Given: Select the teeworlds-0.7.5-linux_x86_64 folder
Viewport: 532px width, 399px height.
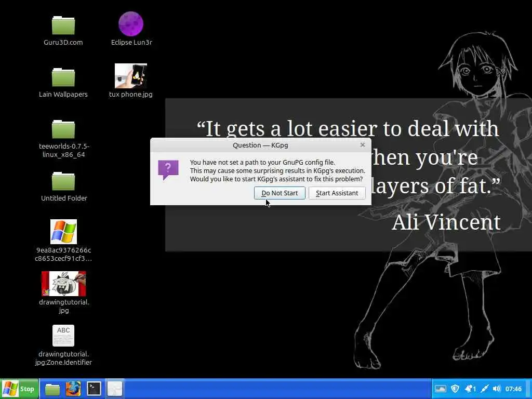Looking at the screenshot, I should pyautogui.click(x=63, y=129).
